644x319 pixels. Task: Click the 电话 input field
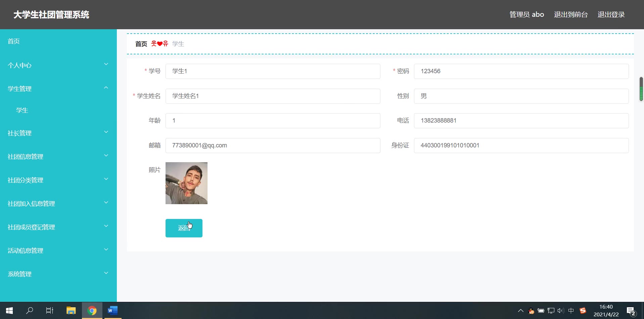coord(521,121)
